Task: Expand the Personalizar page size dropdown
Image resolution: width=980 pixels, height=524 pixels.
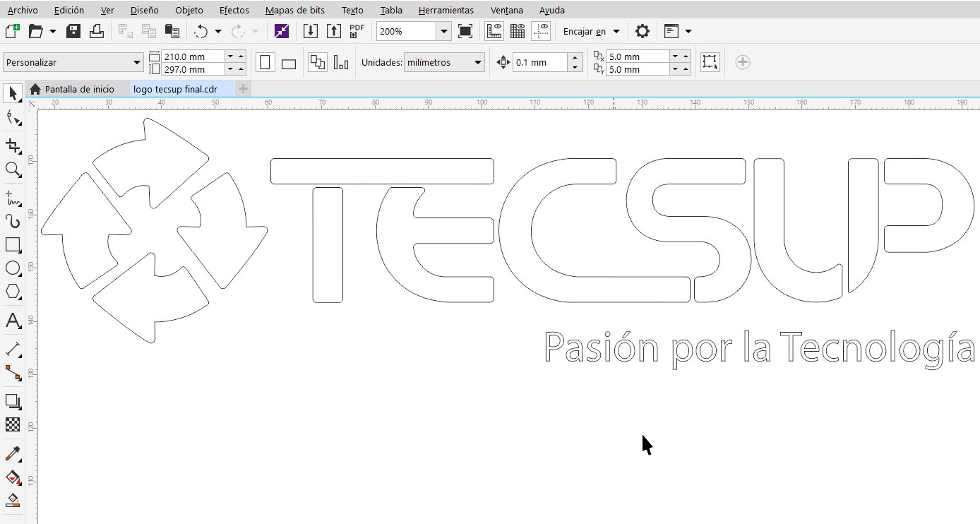Action: pyautogui.click(x=137, y=62)
